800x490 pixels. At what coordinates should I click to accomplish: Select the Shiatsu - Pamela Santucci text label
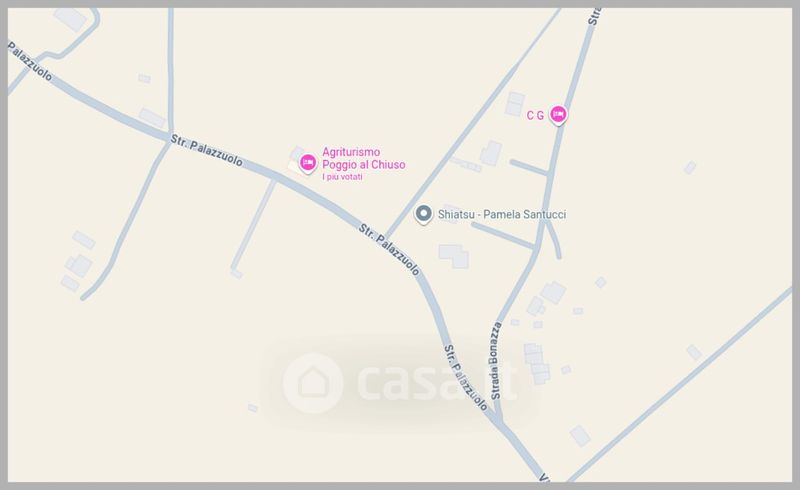point(502,214)
